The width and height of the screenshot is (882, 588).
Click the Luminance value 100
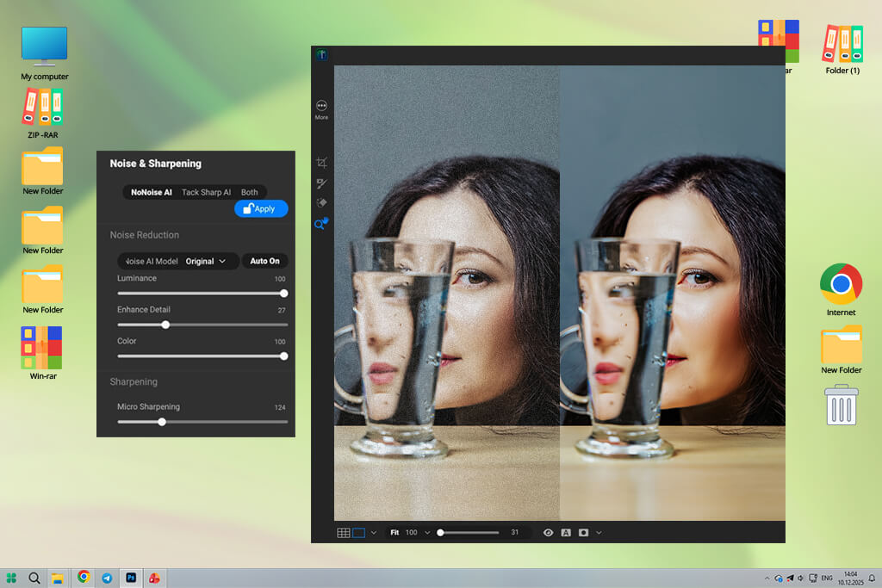tap(280, 279)
